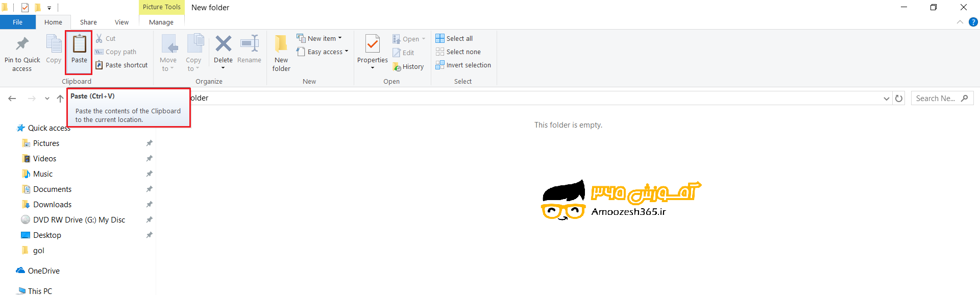
Task: Go up one folder level
Action: (x=60, y=98)
